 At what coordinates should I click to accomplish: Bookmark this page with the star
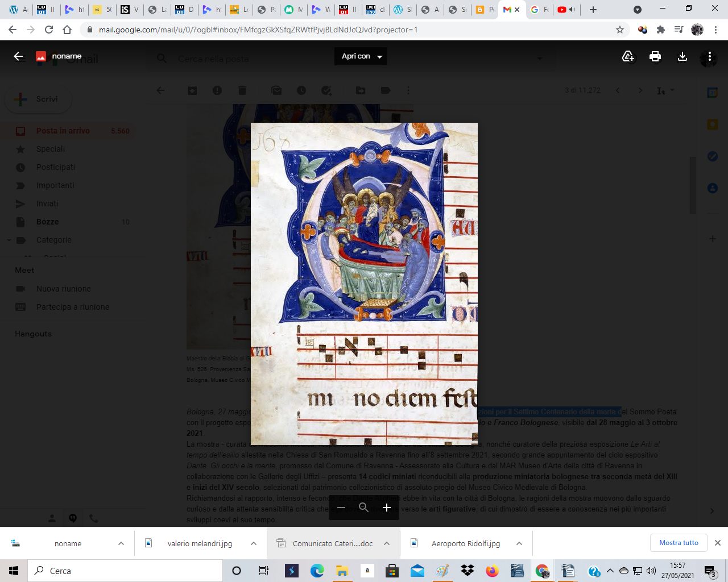pyautogui.click(x=620, y=30)
